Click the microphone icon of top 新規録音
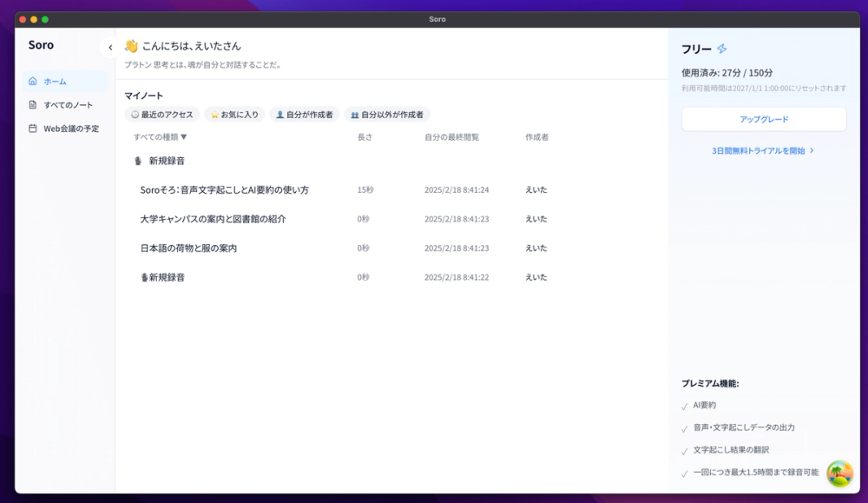The image size is (868, 503). point(138,161)
